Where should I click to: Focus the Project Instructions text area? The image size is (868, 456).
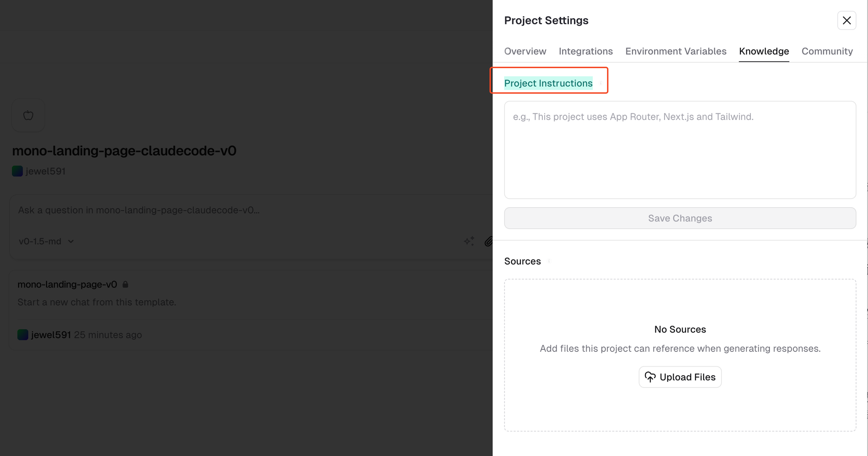click(x=680, y=150)
